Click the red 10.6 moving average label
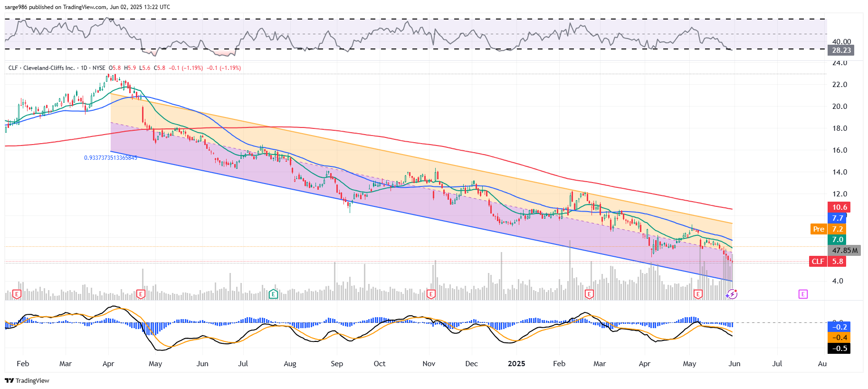The image size is (868, 389). [839, 207]
